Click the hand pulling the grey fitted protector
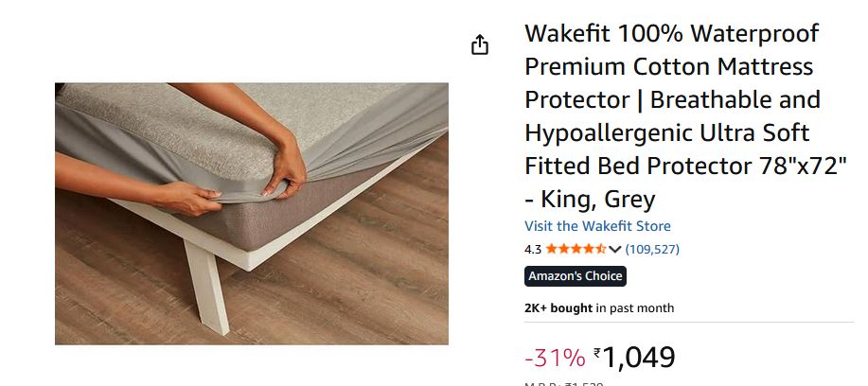The image size is (868, 386). click(x=287, y=166)
